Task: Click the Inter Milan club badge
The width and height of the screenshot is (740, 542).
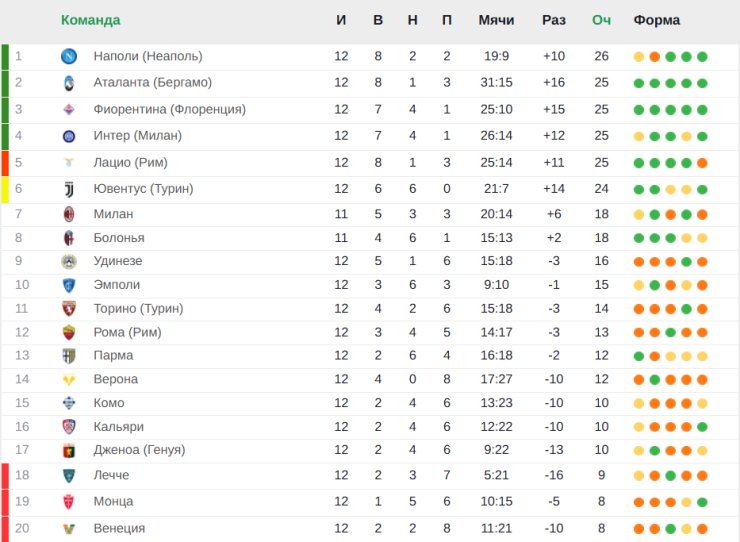Action: [x=68, y=136]
